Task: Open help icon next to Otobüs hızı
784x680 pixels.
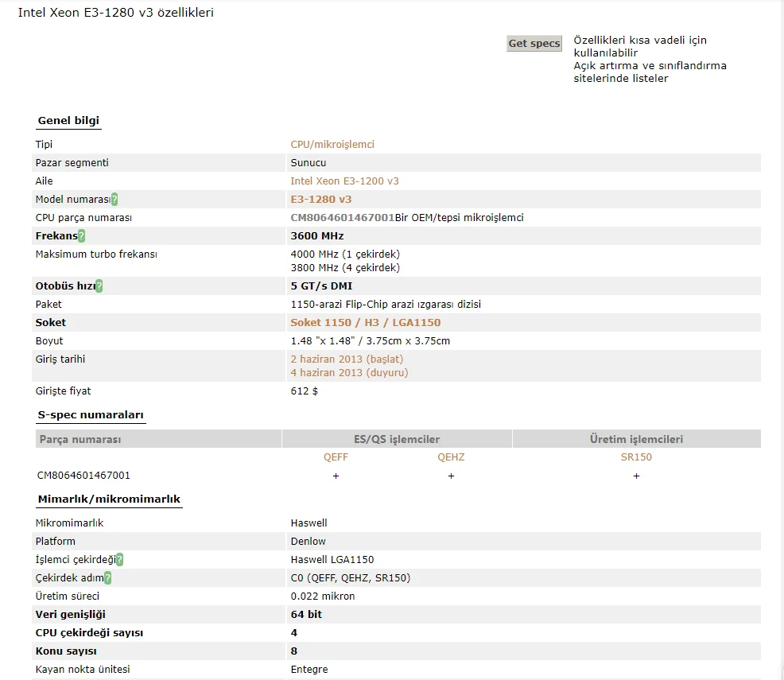Action: (x=99, y=286)
